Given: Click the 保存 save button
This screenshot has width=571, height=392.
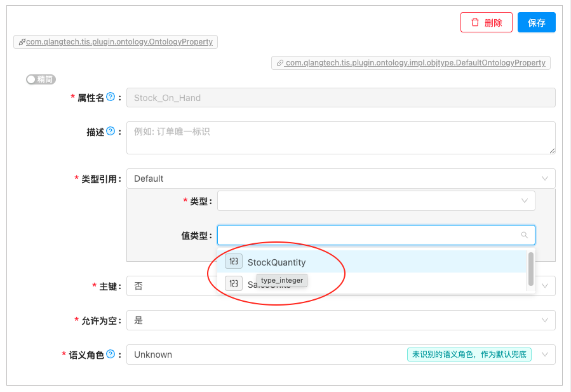Looking at the screenshot, I should pyautogui.click(x=537, y=22).
